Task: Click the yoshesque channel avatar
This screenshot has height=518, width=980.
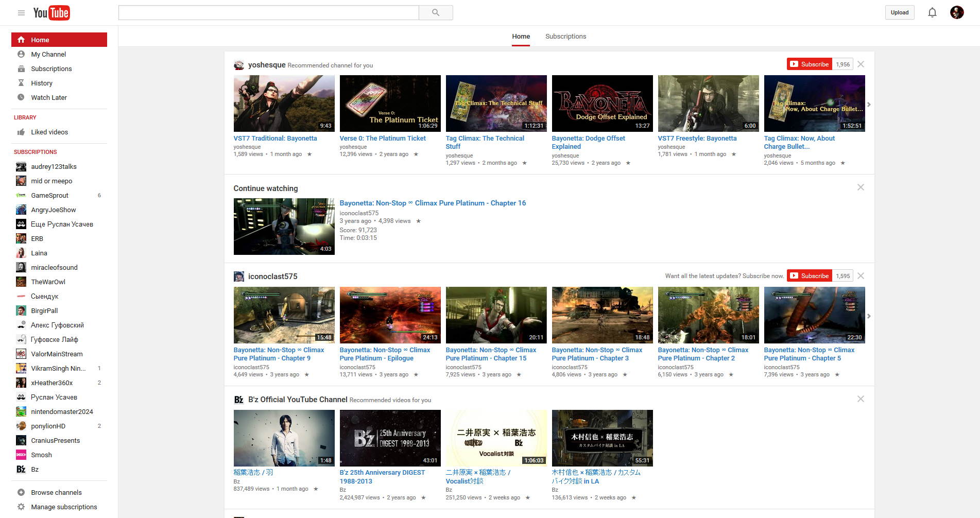Action: [239, 65]
